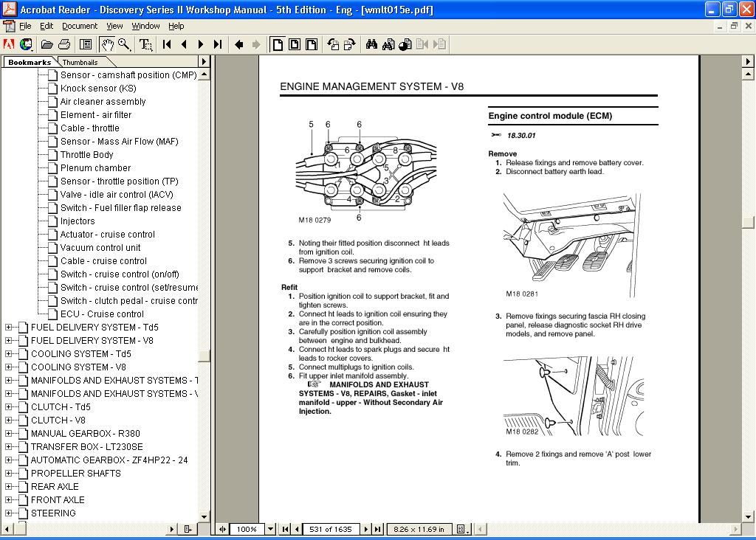Expand TRANSFER BOX - LT230SE bookmark
This screenshot has width=756, height=540.
click(x=8, y=447)
